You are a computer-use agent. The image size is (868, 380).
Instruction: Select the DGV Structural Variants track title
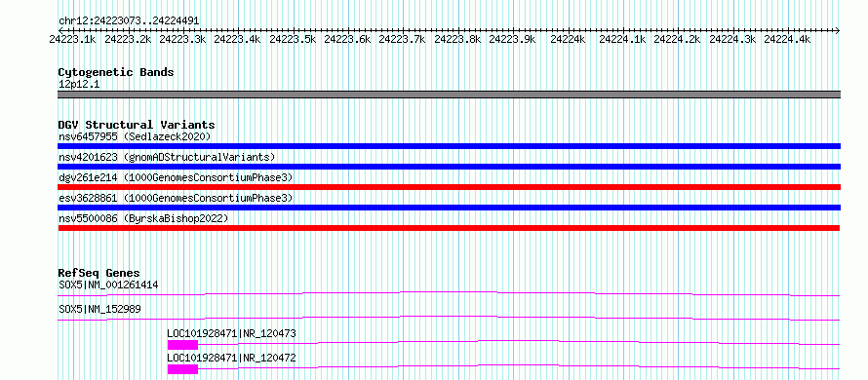click(137, 125)
